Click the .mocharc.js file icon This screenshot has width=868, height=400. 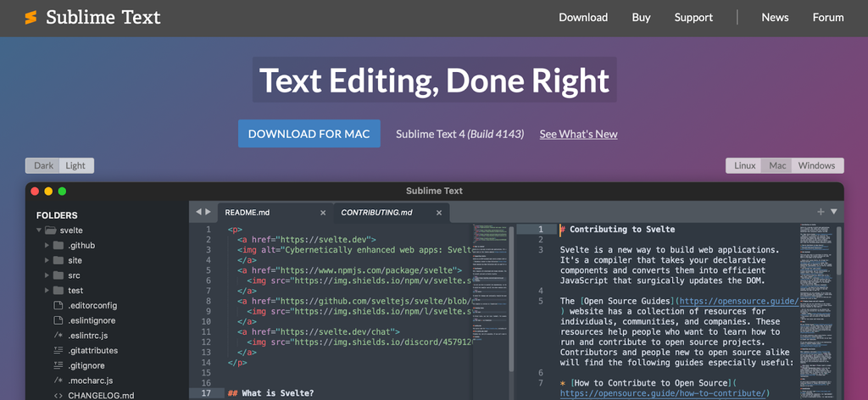point(58,381)
